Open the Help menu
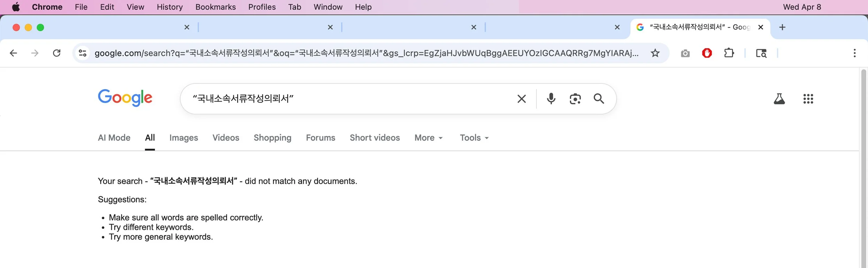Viewport: 868px width, 268px height. tap(363, 7)
